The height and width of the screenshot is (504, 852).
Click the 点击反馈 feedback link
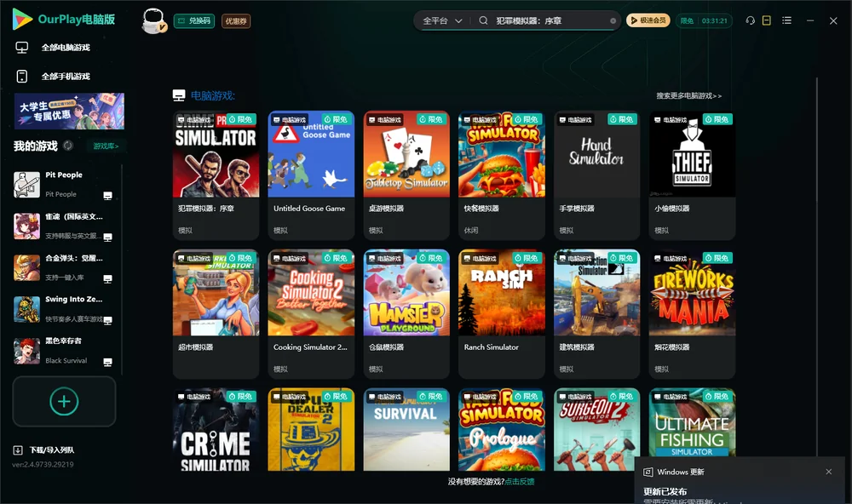click(519, 481)
